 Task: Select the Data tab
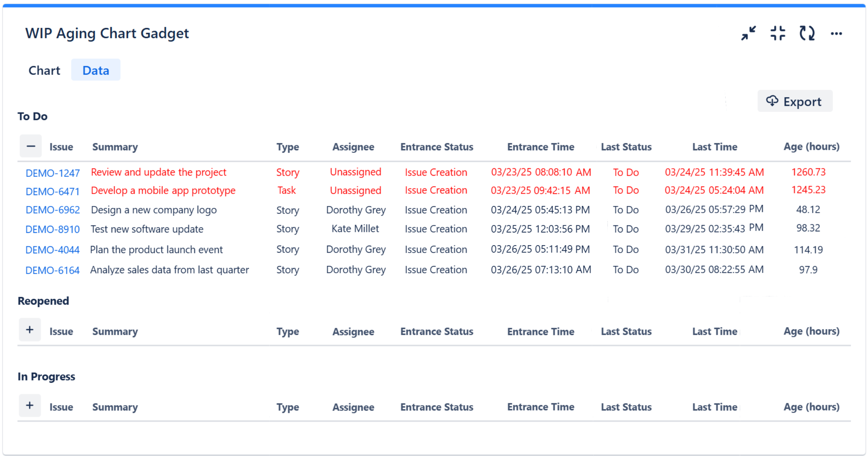96,70
